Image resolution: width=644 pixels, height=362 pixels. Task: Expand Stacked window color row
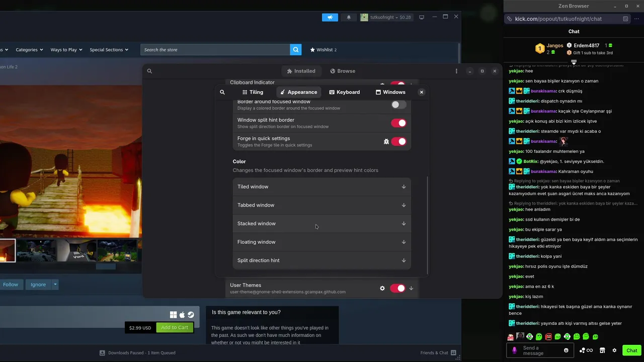pos(322,224)
